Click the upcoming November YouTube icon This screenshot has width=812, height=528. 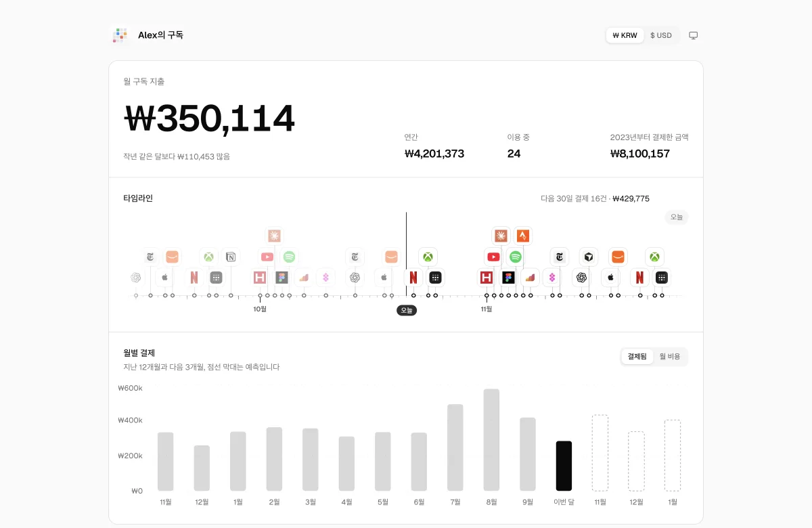(x=493, y=257)
